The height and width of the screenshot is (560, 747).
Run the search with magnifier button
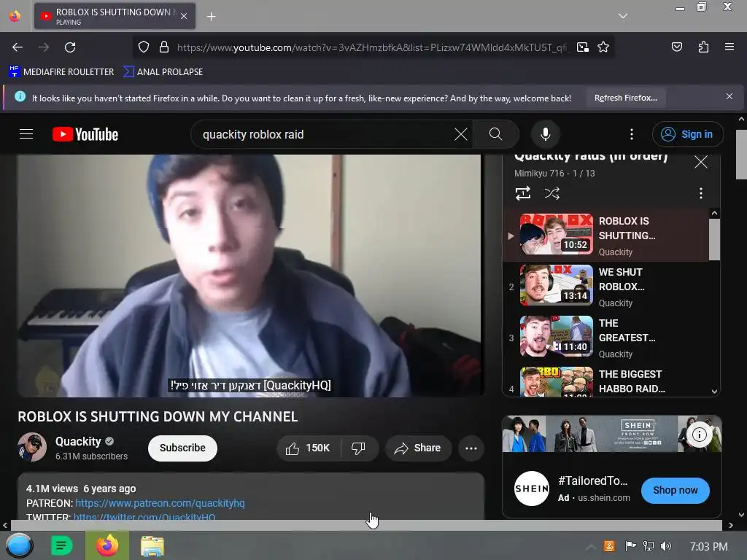coord(495,134)
